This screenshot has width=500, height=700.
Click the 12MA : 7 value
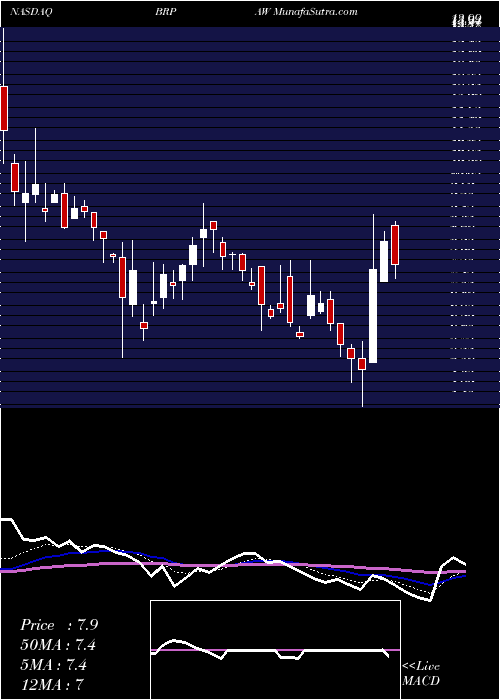click(52, 684)
